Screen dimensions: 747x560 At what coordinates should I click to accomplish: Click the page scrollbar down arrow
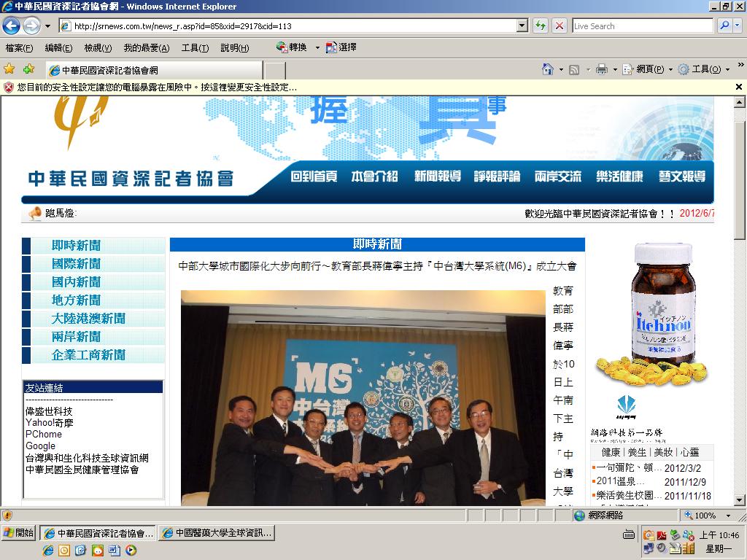pos(740,500)
